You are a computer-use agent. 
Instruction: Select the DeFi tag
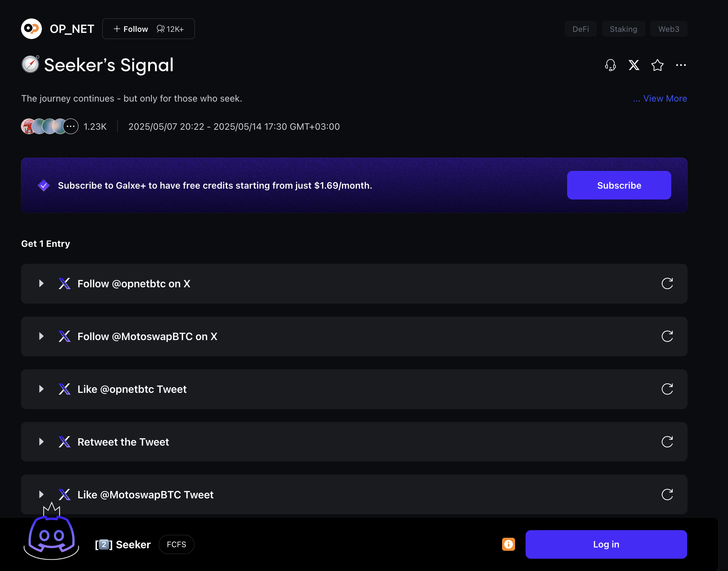[x=581, y=29]
